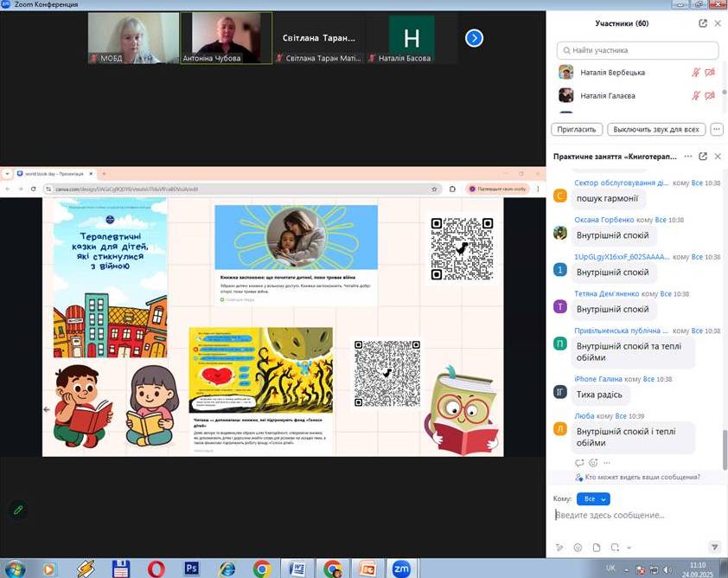Pop out the Participants panel
The width and height of the screenshot is (728, 578).
pos(703,23)
